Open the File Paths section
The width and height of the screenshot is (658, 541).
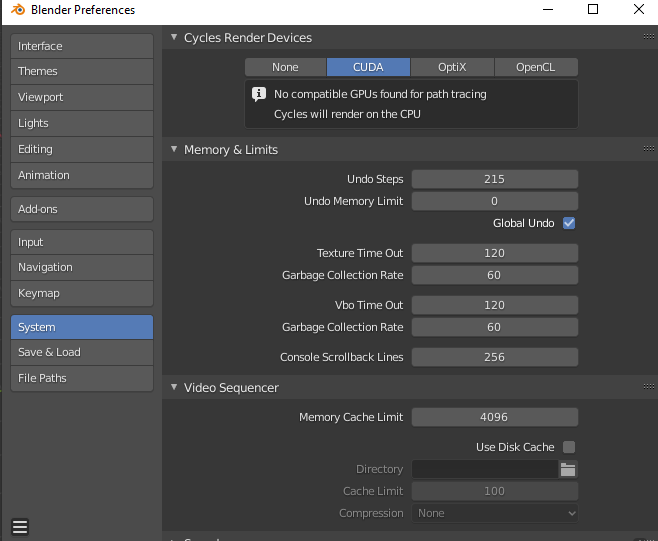pos(82,378)
